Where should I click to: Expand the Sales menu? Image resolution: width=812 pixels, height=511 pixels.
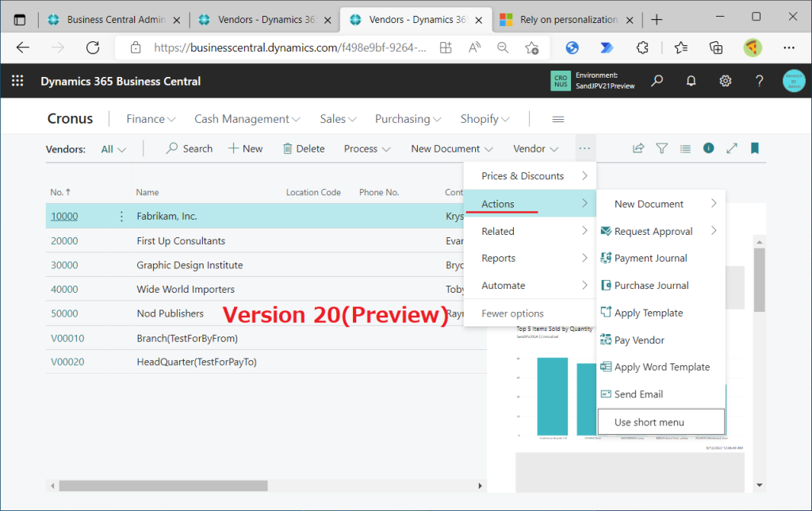pyautogui.click(x=338, y=119)
